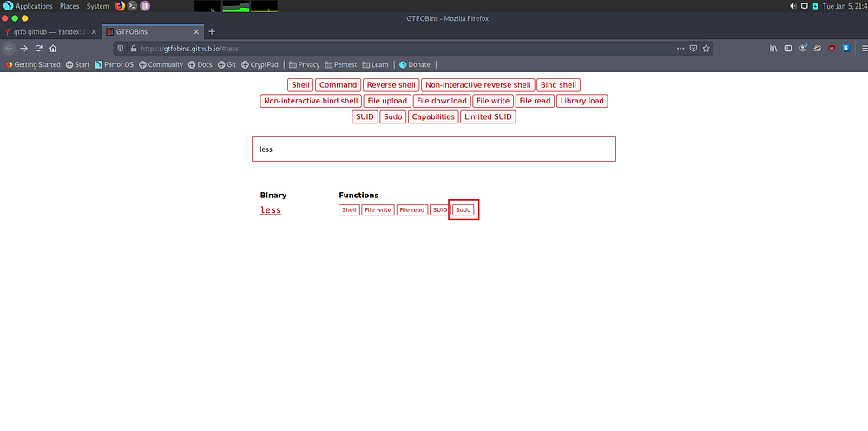The height and width of the screenshot is (431, 868).
Task: Expand the Privacy bookmarks folder
Action: 304,65
